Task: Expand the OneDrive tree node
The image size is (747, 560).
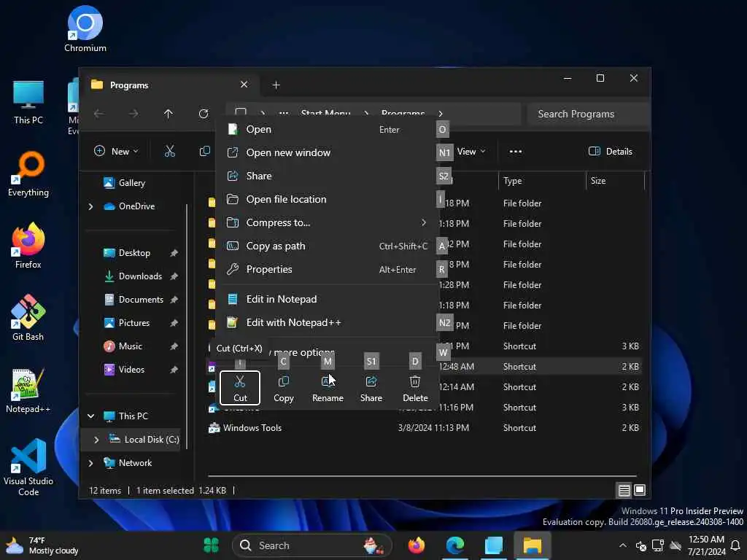Action: click(x=90, y=206)
